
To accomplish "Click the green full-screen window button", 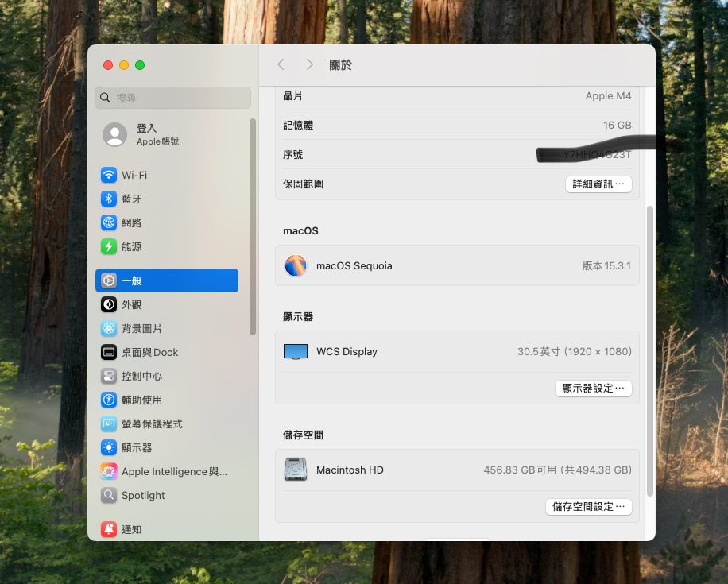I will click(140, 65).
